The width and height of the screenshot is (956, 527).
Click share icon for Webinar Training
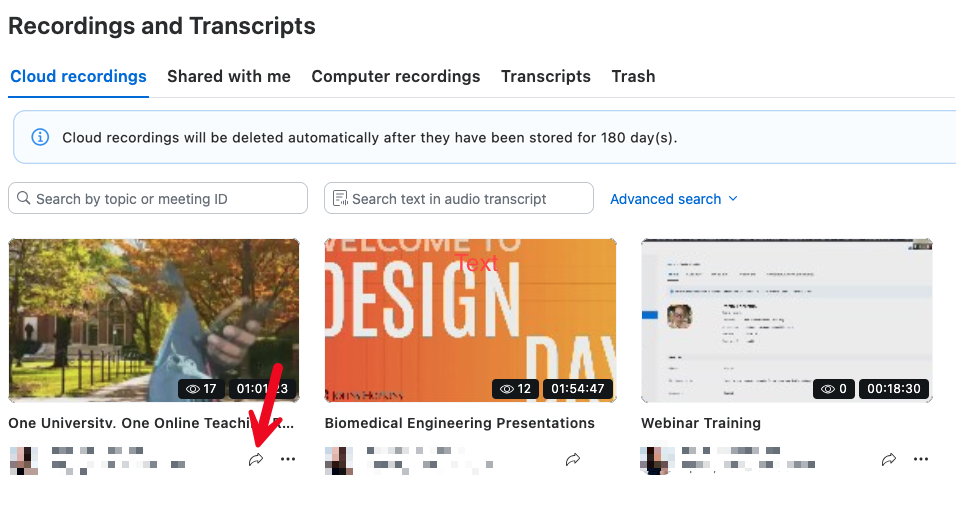889,459
